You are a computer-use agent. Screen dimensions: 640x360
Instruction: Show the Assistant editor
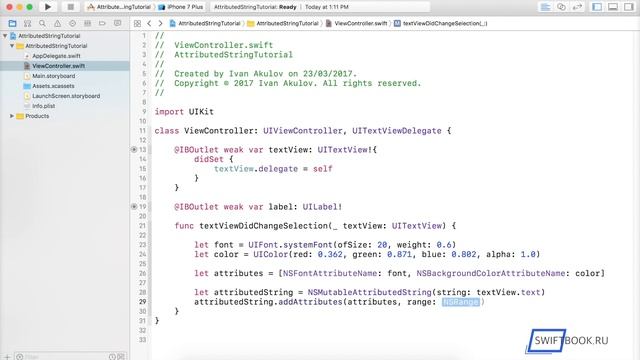(x=561, y=7)
